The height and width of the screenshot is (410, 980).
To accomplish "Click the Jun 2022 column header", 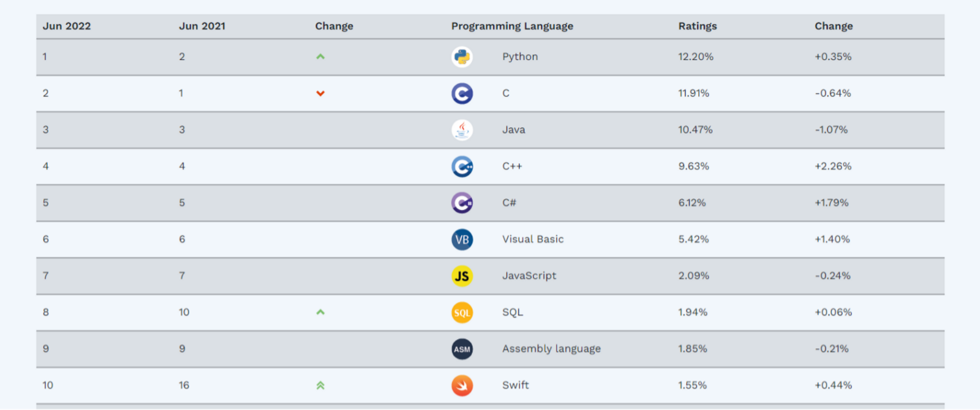I will coord(67,26).
